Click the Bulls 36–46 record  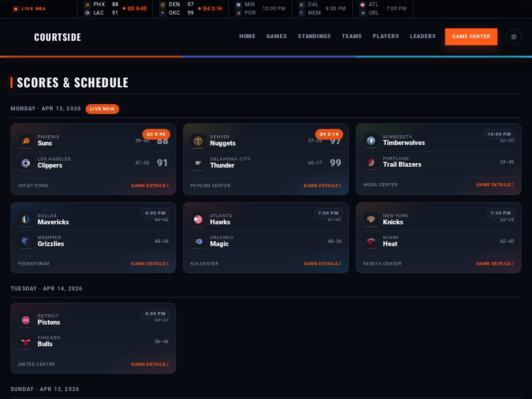(x=161, y=342)
